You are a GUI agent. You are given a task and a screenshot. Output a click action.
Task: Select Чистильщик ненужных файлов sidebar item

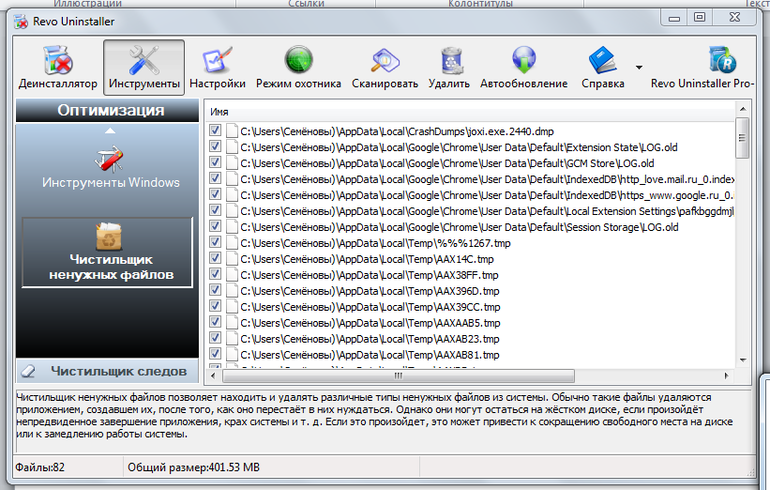coord(108,252)
